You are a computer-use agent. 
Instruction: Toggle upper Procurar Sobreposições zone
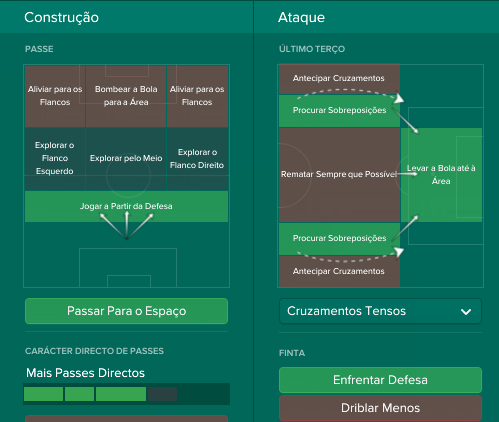click(339, 111)
